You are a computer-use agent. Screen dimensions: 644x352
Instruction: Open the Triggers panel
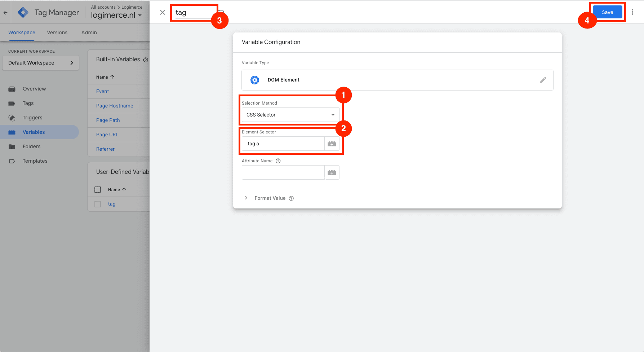pyautogui.click(x=32, y=118)
